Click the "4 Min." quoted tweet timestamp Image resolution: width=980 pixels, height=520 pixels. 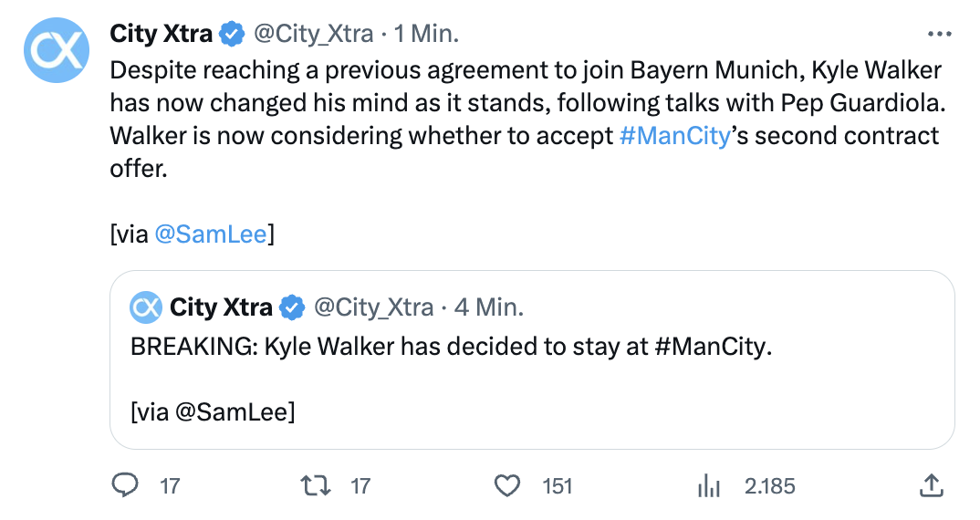pos(488,307)
